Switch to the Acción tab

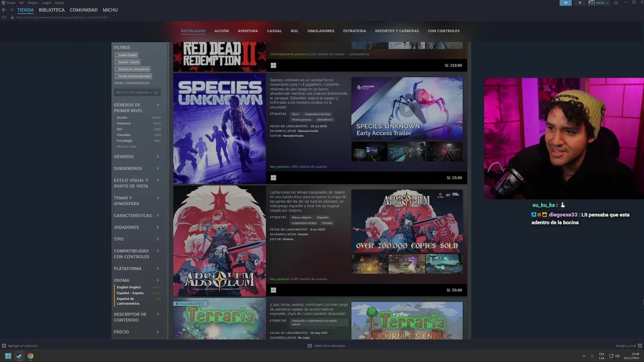221,31
